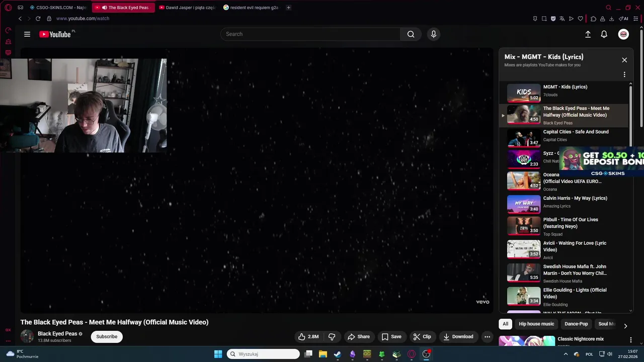The image size is (644, 362).
Task: Select Ellie Goulding - Lights official video
Action: coord(565,296)
